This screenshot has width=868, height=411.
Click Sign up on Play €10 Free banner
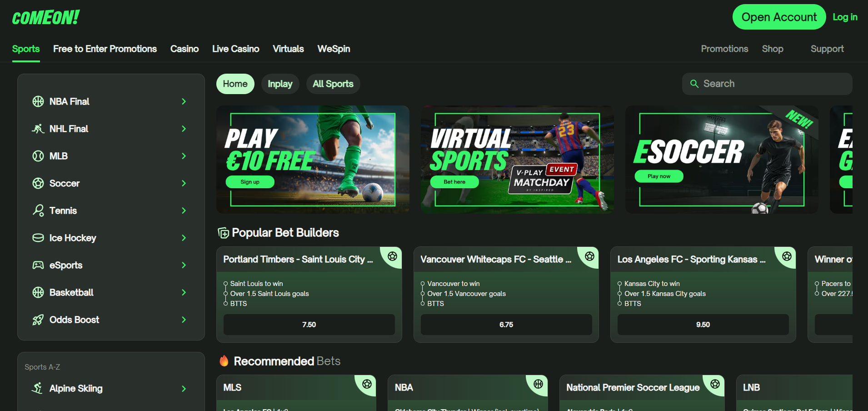point(250,182)
